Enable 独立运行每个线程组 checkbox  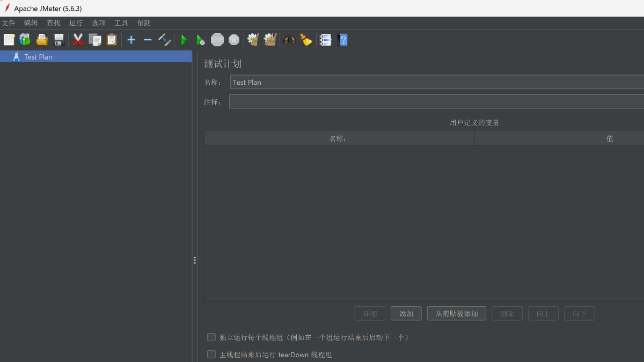pos(211,337)
